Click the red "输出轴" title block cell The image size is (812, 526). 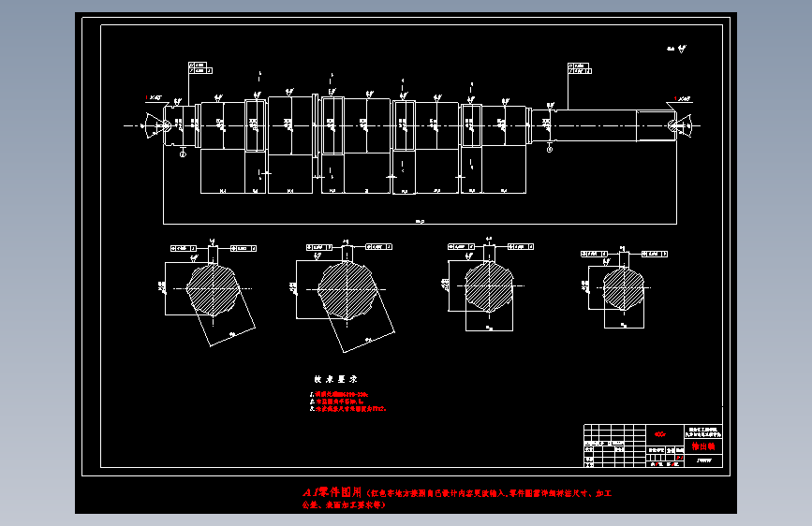(x=703, y=446)
